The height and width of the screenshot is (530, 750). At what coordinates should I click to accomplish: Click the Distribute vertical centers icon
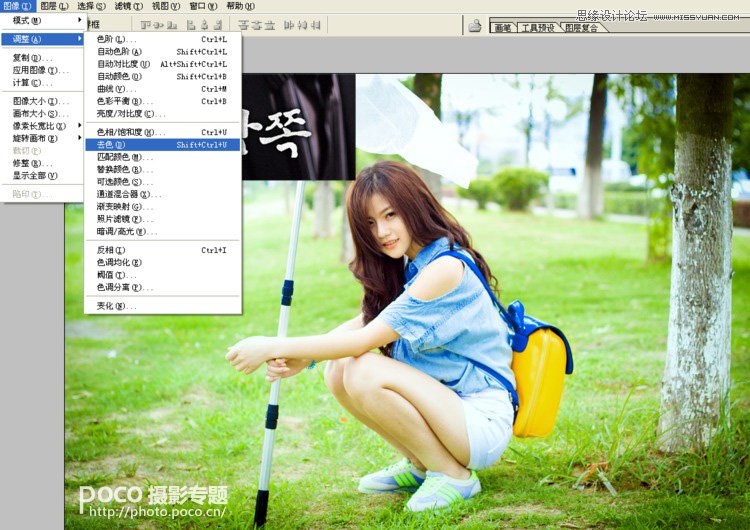pyautogui.click(x=257, y=25)
